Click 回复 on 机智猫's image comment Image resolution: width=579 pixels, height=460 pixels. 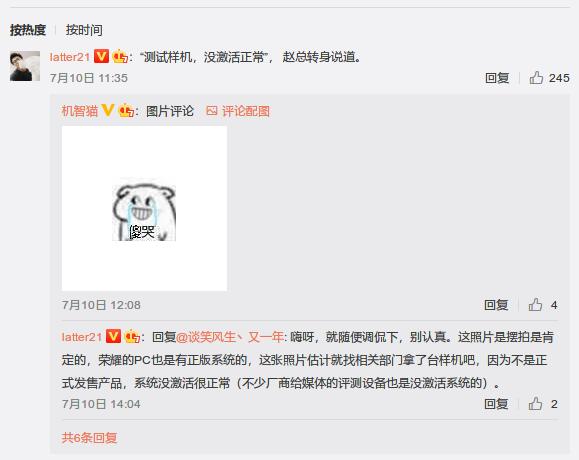click(x=496, y=305)
